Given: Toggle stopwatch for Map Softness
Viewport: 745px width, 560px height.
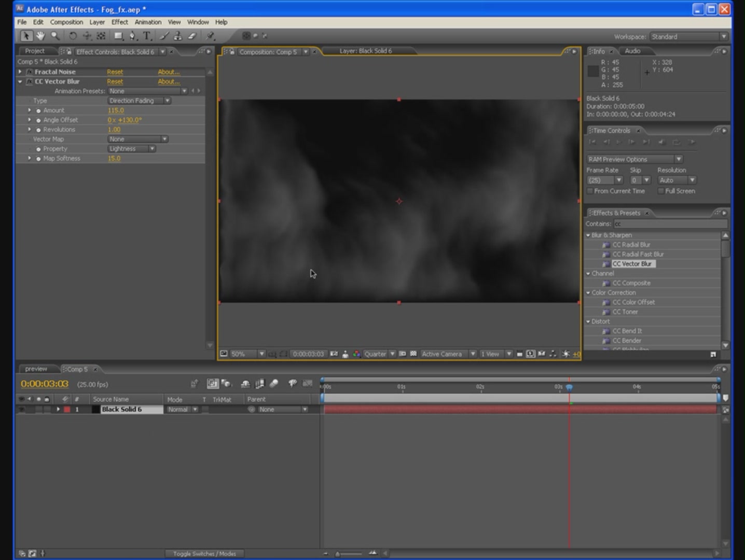Looking at the screenshot, I should (x=38, y=159).
